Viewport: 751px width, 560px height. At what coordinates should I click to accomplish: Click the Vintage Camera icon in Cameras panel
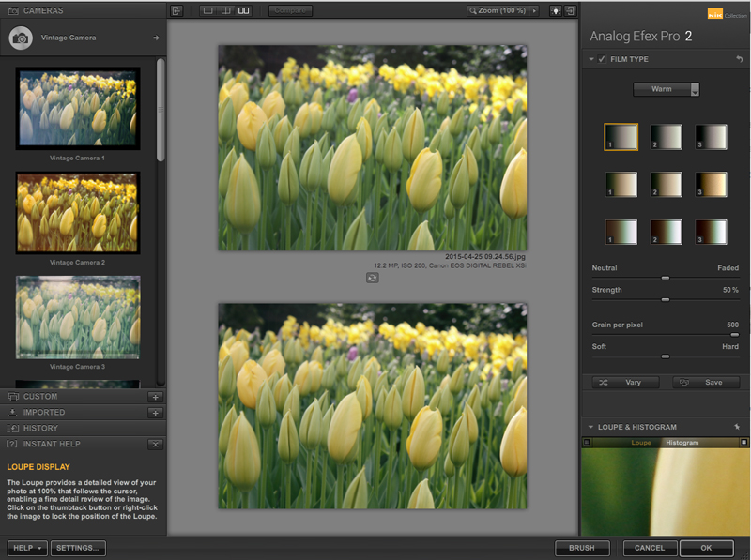pos(22,38)
